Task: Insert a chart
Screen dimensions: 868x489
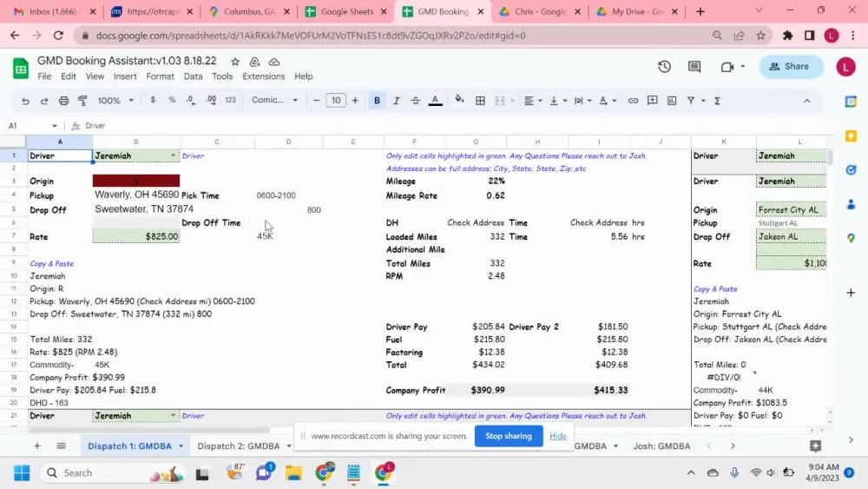Action: [672, 101]
